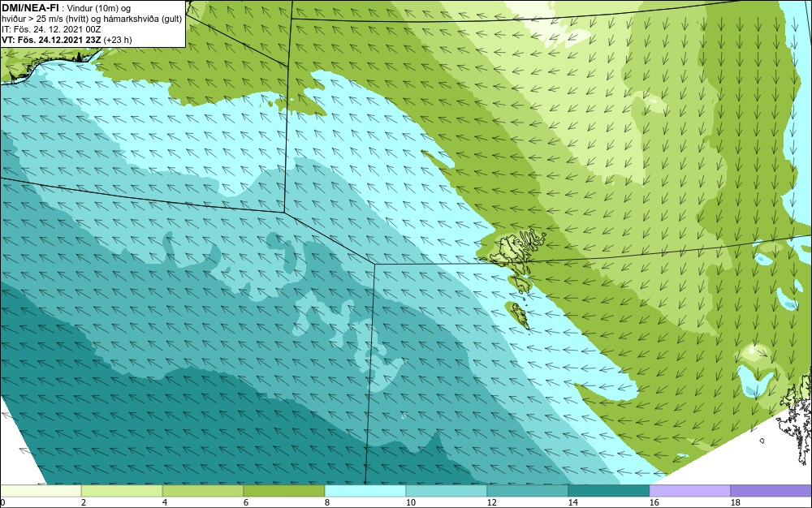Click the purple legend swatch above 18
Viewport: 812px width, 508px height.
coord(771,490)
